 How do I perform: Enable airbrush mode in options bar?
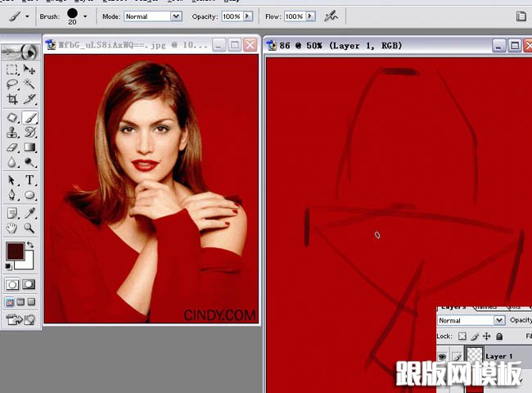331,16
